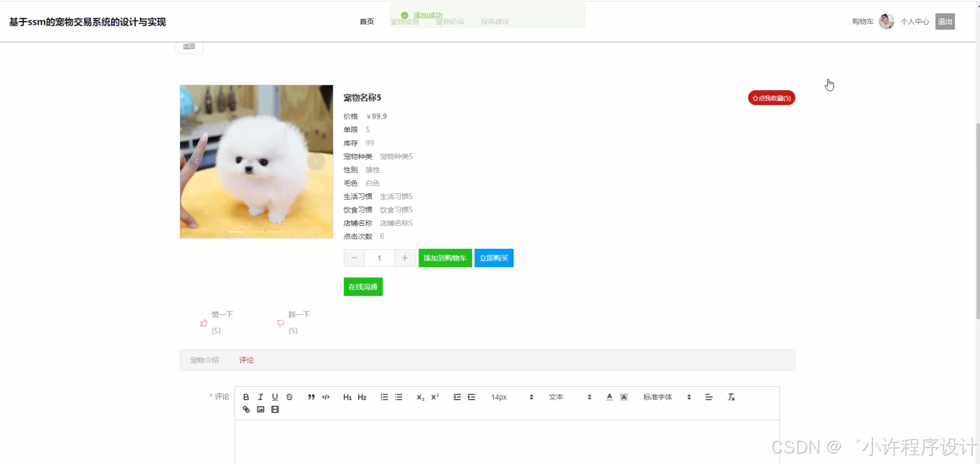The image size is (980, 464).
Task: Open the 文本 paragraph style dropdown
Action: tap(570, 397)
